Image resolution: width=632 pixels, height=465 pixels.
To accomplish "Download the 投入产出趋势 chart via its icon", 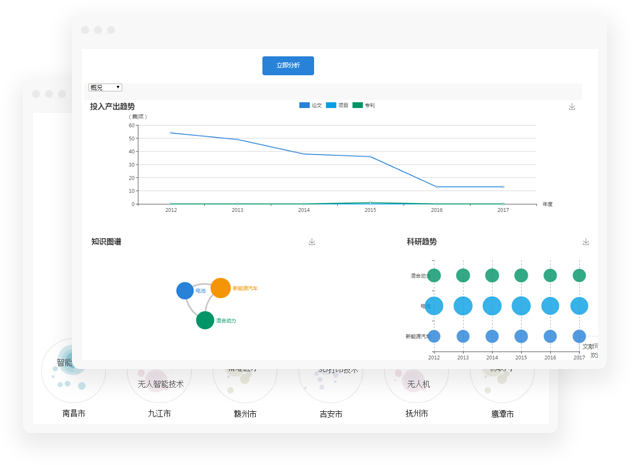I will (572, 107).
